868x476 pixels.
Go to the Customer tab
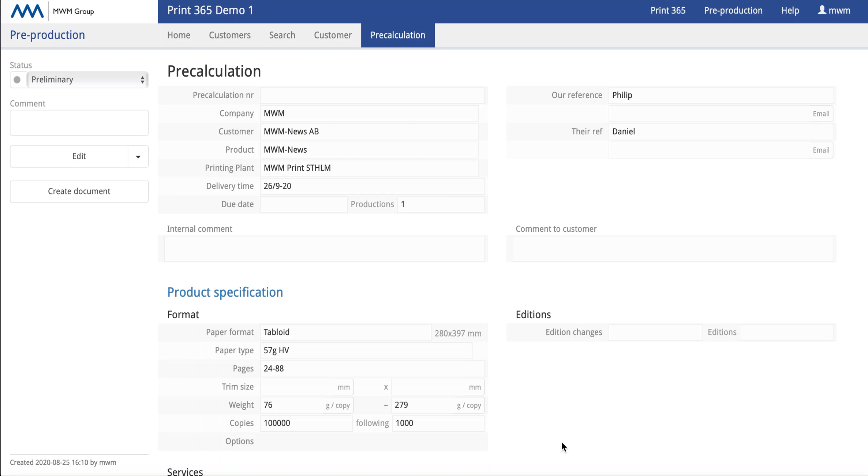pos(333,35)
